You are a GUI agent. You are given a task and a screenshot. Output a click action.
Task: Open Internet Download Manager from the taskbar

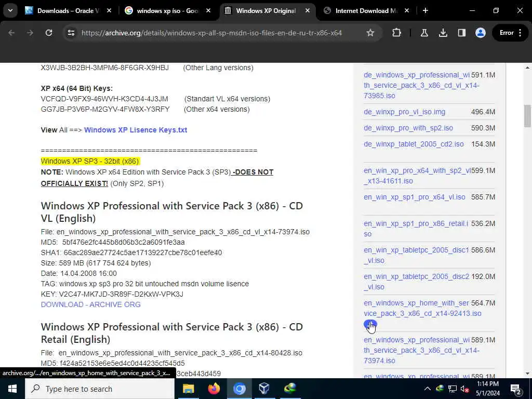click(290, 389)
